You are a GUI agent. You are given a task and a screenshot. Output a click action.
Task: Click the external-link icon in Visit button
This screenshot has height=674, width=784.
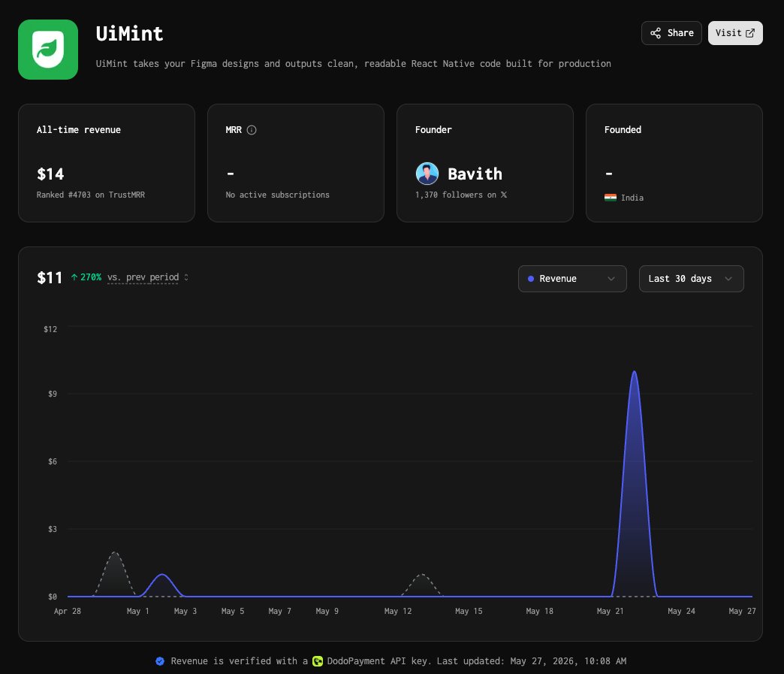(x=750, y=33)
